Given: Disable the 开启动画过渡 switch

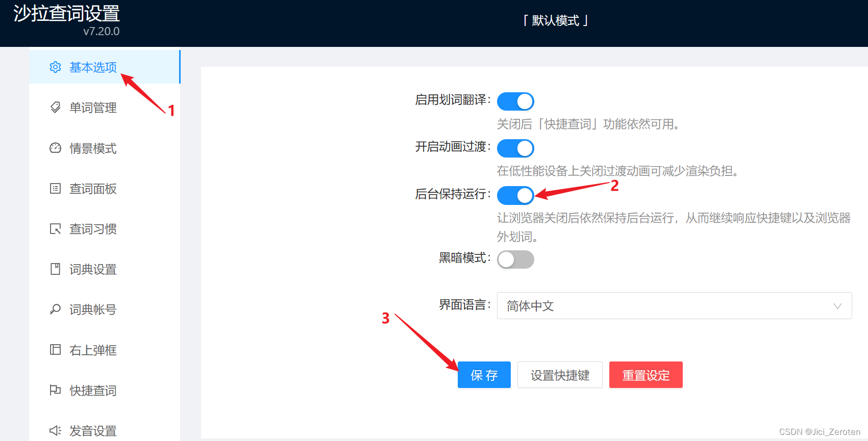Looking at the screenshot, I should tap(515, 148).
